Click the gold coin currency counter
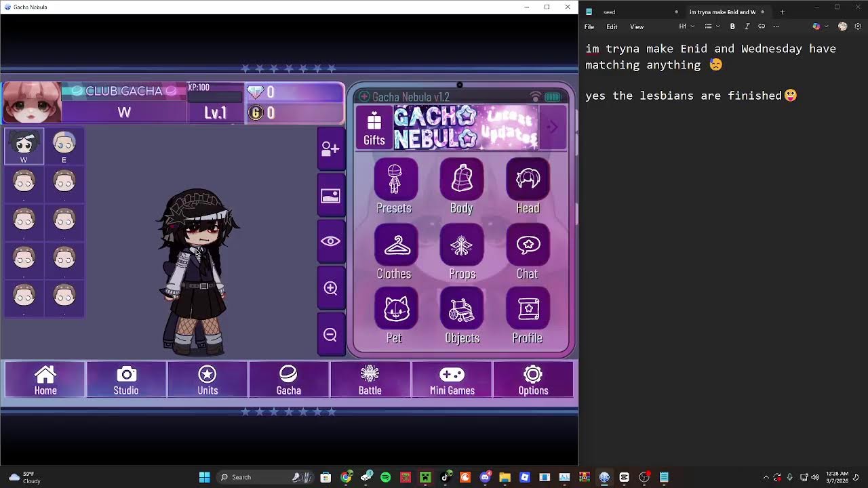Screen dimensions: 868x488 pyautogui.click(x=295, y=113)
